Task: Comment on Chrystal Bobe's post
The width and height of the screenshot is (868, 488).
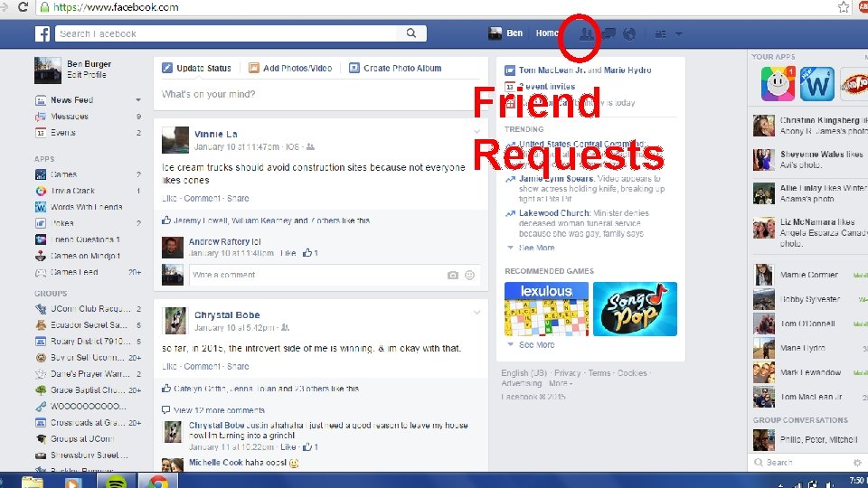Action: [202, 366]
